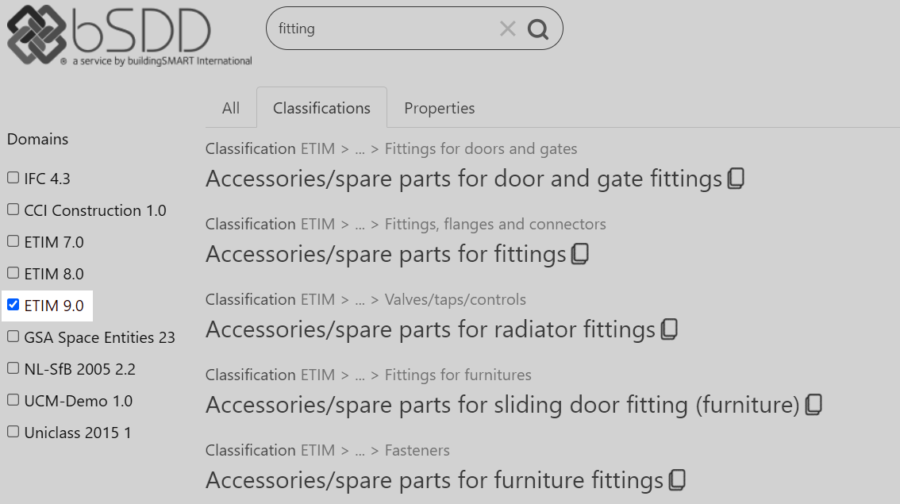
Task: Open Accessories/spare parts for radiator fittings
Action: (x=430, y=329)
